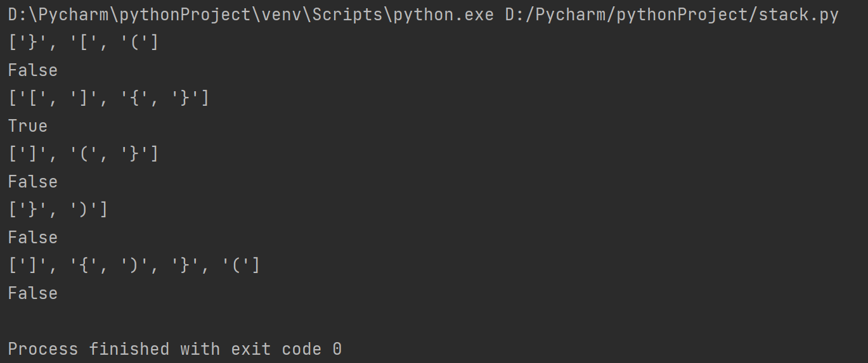Click the word 'Process' in the final line
The height and width of the screenshot is (363, 868).
43,349
